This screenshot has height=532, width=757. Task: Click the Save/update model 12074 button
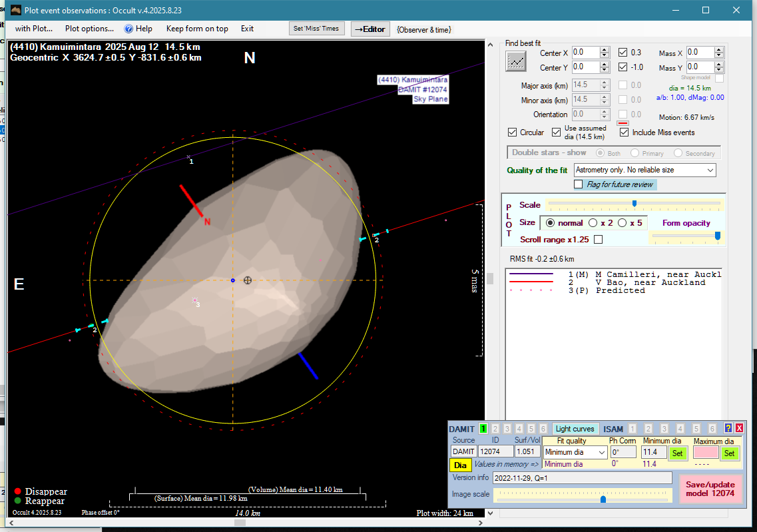tap(710, 489)
